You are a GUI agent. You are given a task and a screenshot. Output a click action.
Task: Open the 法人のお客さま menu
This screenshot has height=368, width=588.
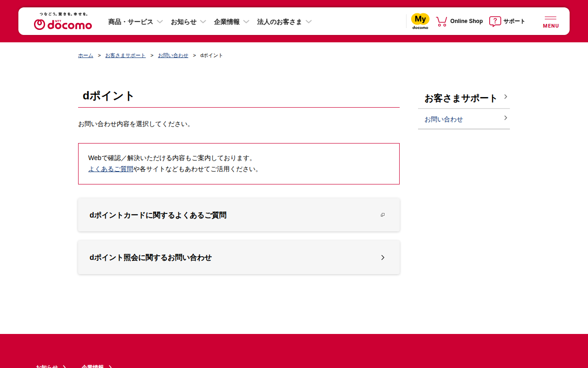click(x=280, y=22)
